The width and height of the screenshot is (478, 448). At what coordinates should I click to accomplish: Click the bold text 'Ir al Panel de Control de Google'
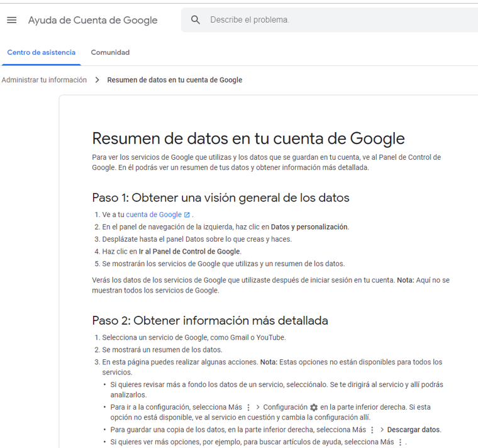point(189,252)
